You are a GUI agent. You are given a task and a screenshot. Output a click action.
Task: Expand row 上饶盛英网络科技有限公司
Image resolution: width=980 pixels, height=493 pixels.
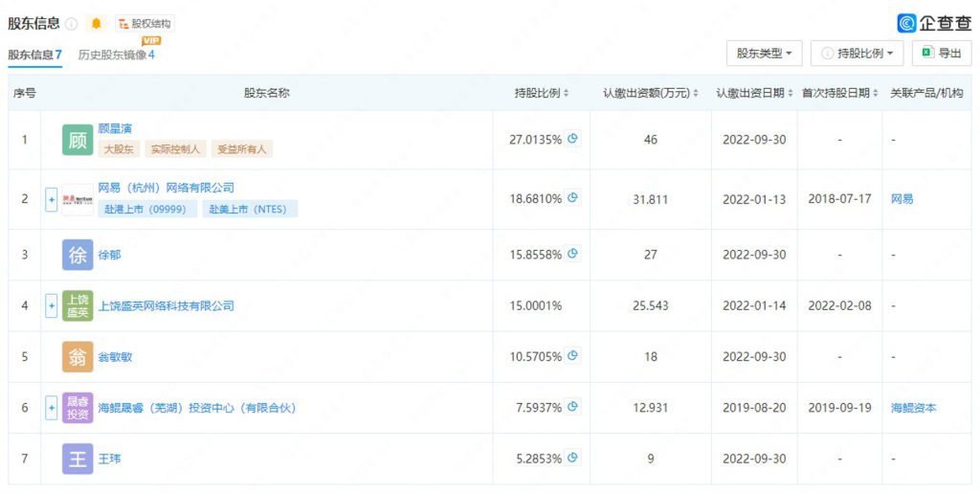coord(52,305)
